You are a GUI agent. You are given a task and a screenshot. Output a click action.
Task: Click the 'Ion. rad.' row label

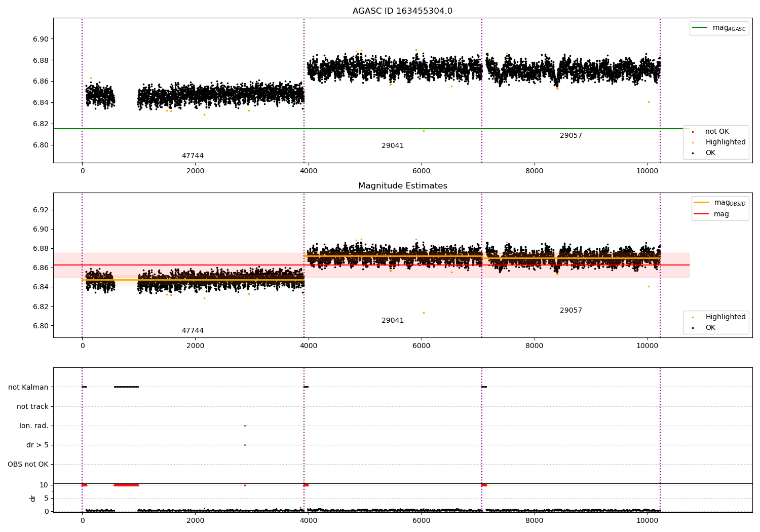34,426
